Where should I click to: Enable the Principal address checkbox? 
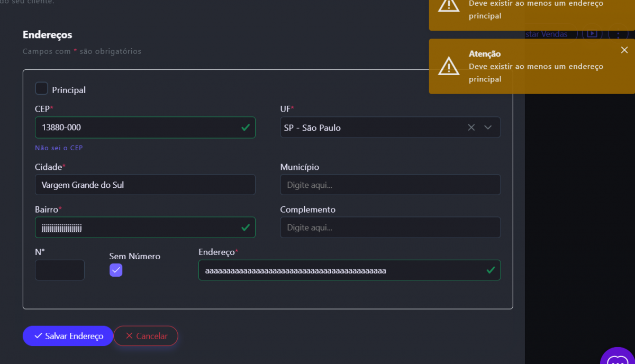point(41,89)
